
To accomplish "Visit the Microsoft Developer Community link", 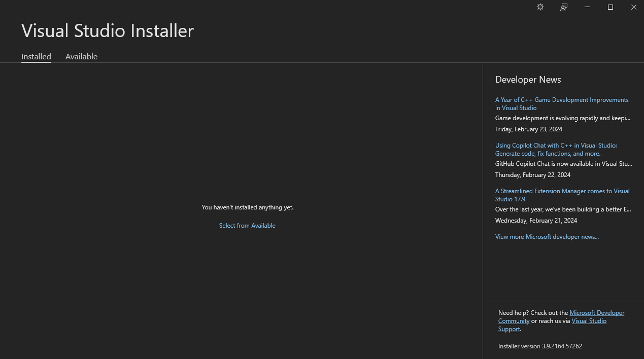I will click(596, 313).
